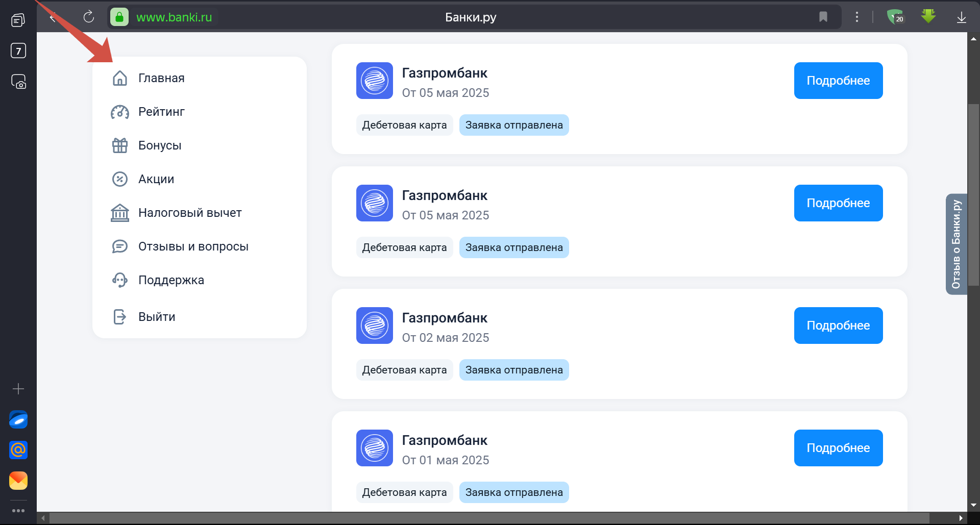Click the Поддержка headset icon
This screenshot has height=525, width=980.
(x=120, y=280)
